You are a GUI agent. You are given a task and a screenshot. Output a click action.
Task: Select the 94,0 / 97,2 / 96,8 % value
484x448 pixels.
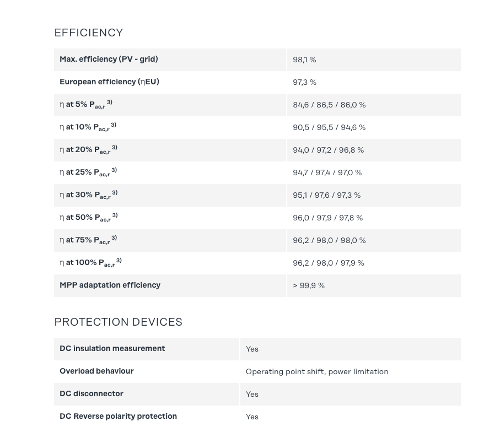pos(328,150)
